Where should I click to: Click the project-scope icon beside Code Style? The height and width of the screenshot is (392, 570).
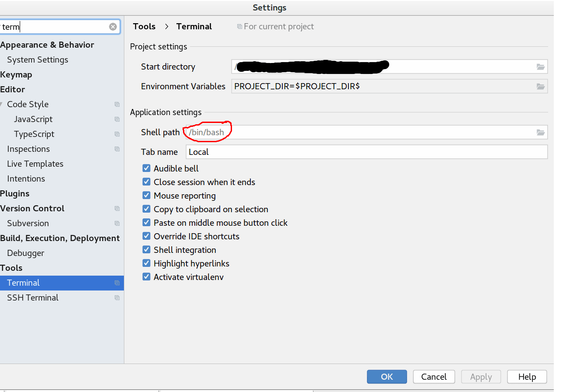click(116, 104)
